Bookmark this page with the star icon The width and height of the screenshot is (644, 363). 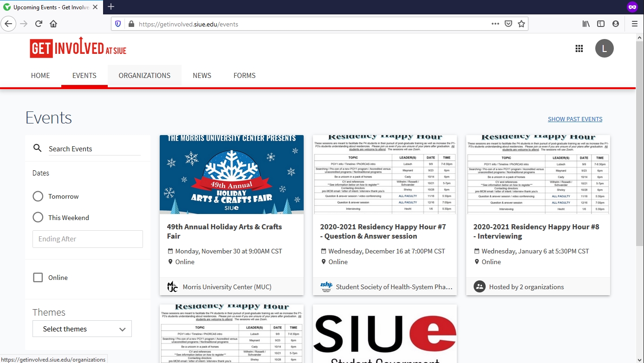[x=521, y=24]
